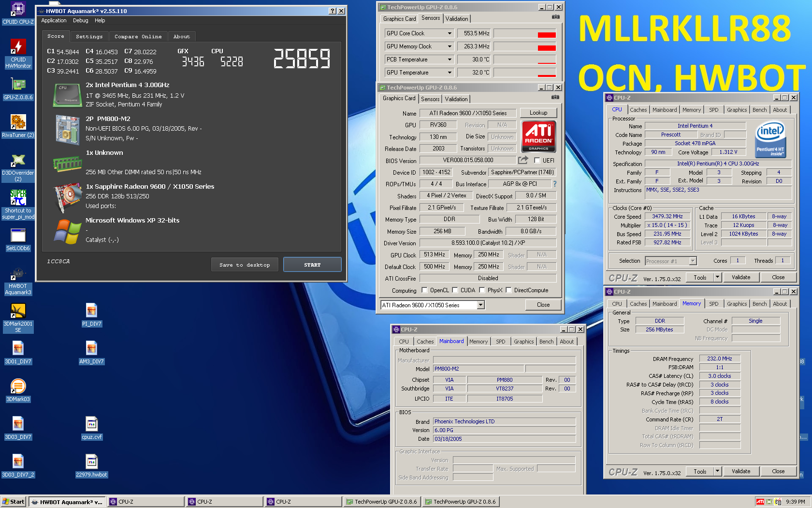Select the HWBOT Aquamark3 desktop icon
The width and height of the screenshot is (812, 508).
[x=18, y=281]
